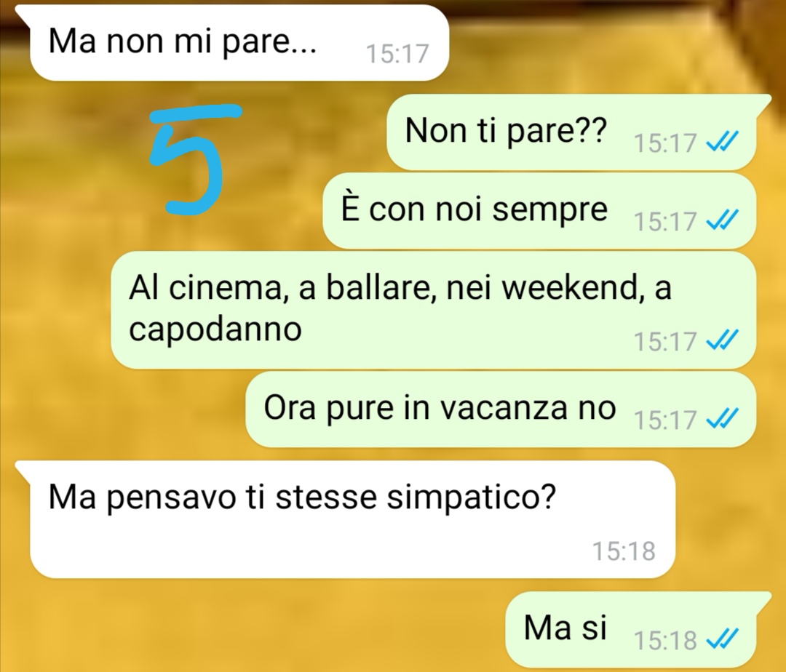786x672 pixels.
Task: Select the "Ora pure in vacanza no" message
Action: click(500, 409)
